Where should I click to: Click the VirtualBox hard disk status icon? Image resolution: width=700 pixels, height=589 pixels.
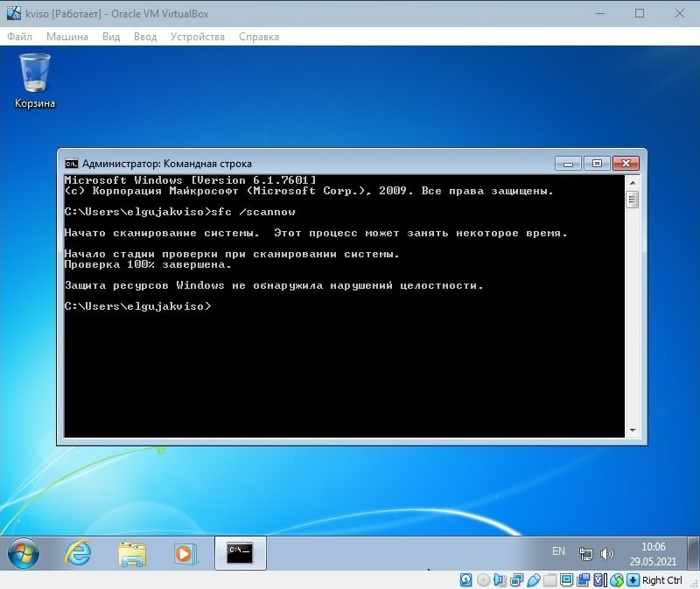pos(466,580)
